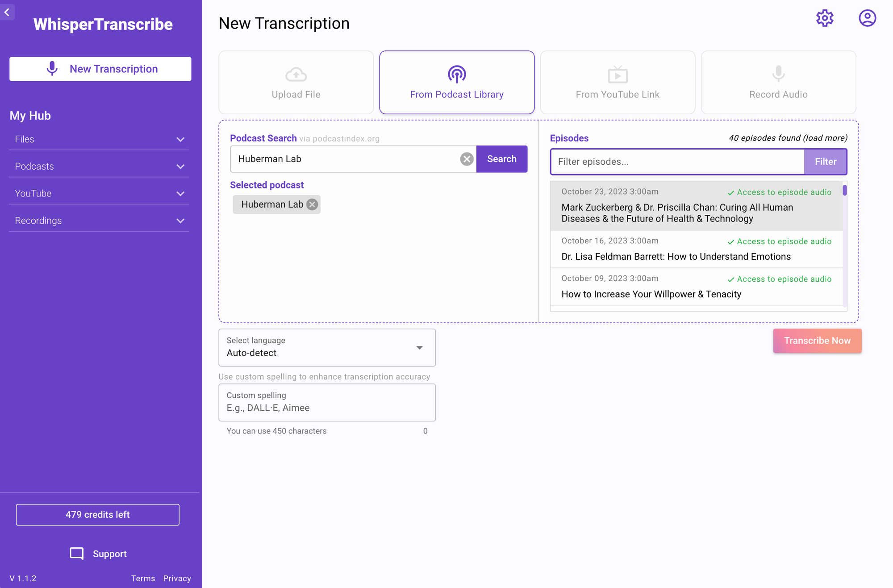Click the 479 credits left button

[98, 515]
